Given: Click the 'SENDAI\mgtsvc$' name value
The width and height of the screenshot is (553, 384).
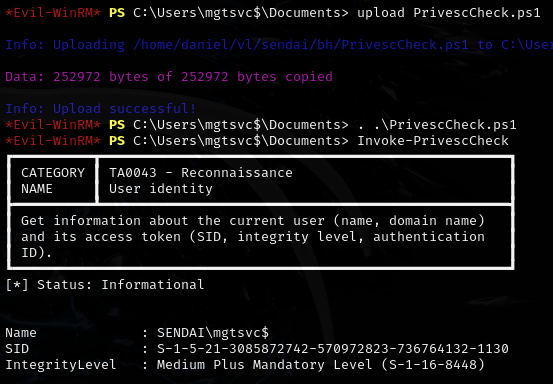Looking at the screenshot, I should 213,333.
